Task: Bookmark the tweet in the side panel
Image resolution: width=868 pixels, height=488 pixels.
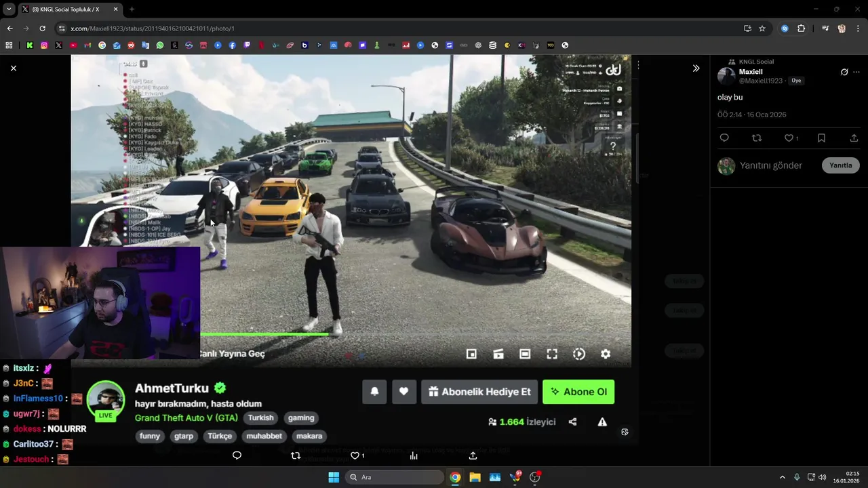Action: point(821,138)
